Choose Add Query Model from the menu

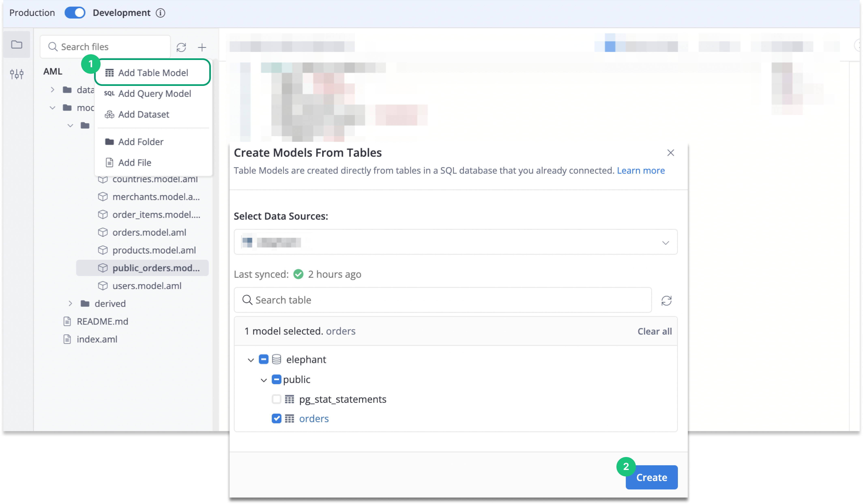155,93
